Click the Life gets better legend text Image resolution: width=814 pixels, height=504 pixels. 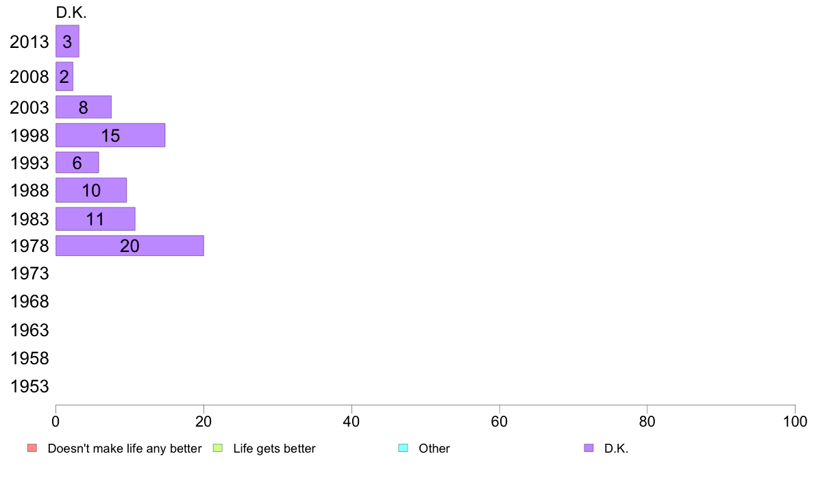pos(274,449)
